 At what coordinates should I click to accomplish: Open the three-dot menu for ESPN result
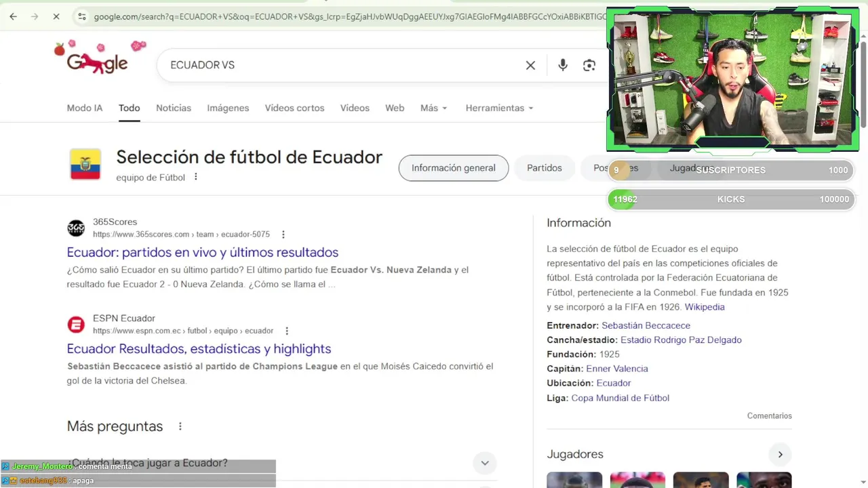pos(287,331)
